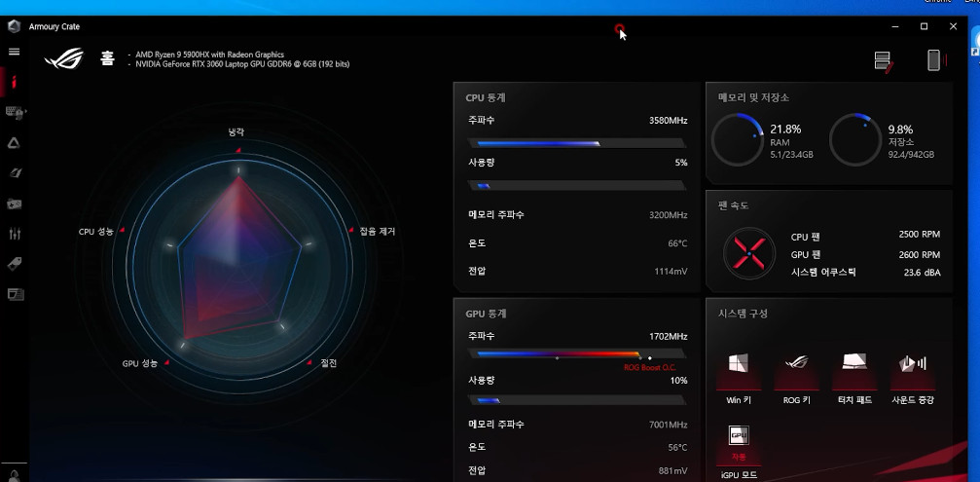The height and width of the screenshot is (482, 980).
Task: Click the 881mV GPU voltage value
Action: (673, 470)
